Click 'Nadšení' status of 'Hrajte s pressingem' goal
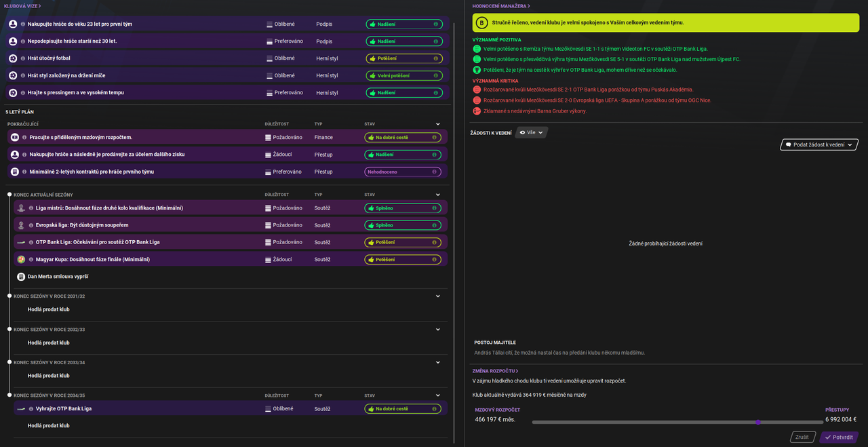The width and height of the screenshot is (868, 447). click(x=403, y=92)
